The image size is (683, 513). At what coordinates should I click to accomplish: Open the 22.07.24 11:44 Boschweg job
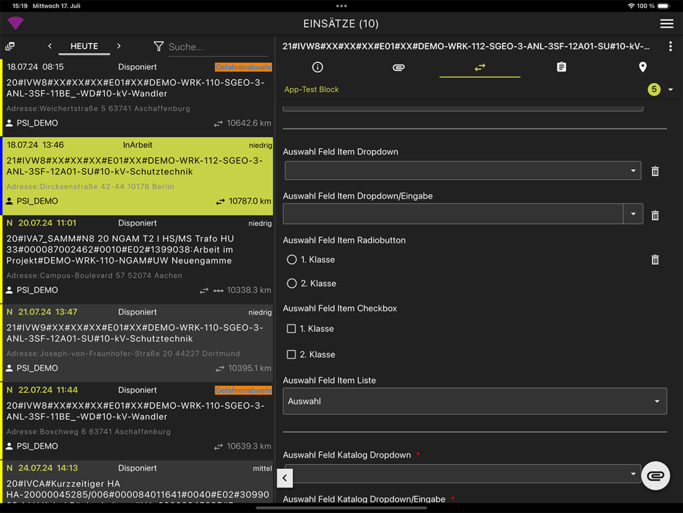tap(138, 421)
